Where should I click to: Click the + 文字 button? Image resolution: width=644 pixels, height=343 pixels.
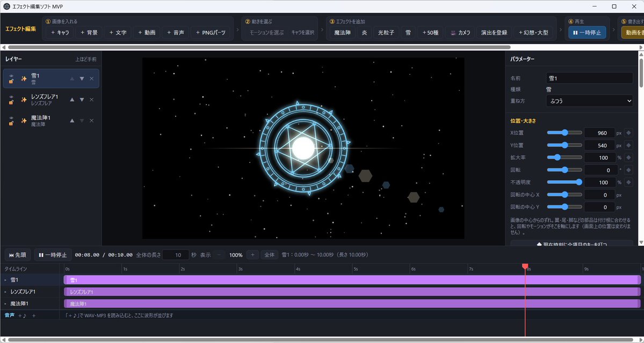118,32
